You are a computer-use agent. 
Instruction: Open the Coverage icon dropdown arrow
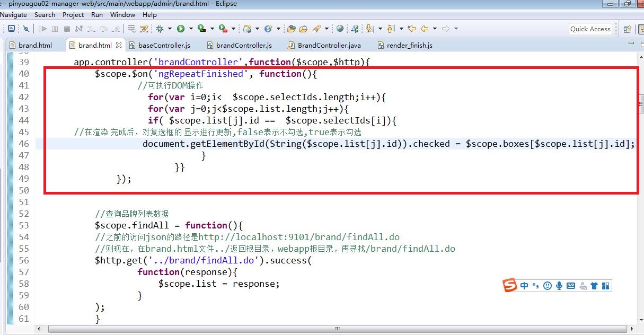[212, 29]
